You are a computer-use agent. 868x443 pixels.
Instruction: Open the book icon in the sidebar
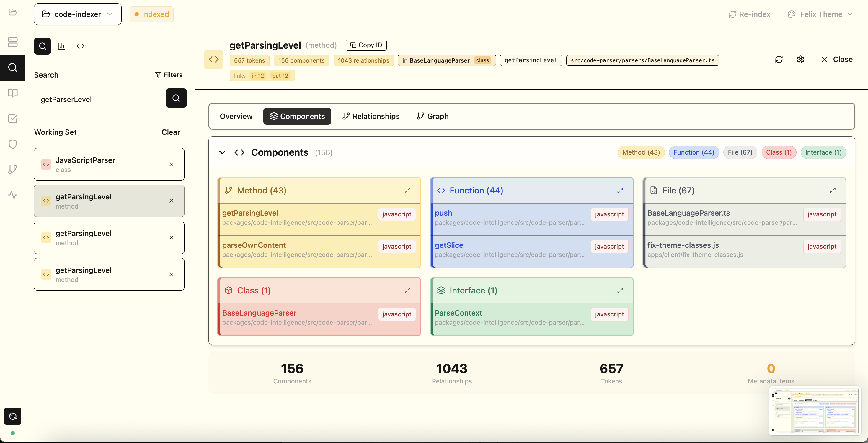12,93
